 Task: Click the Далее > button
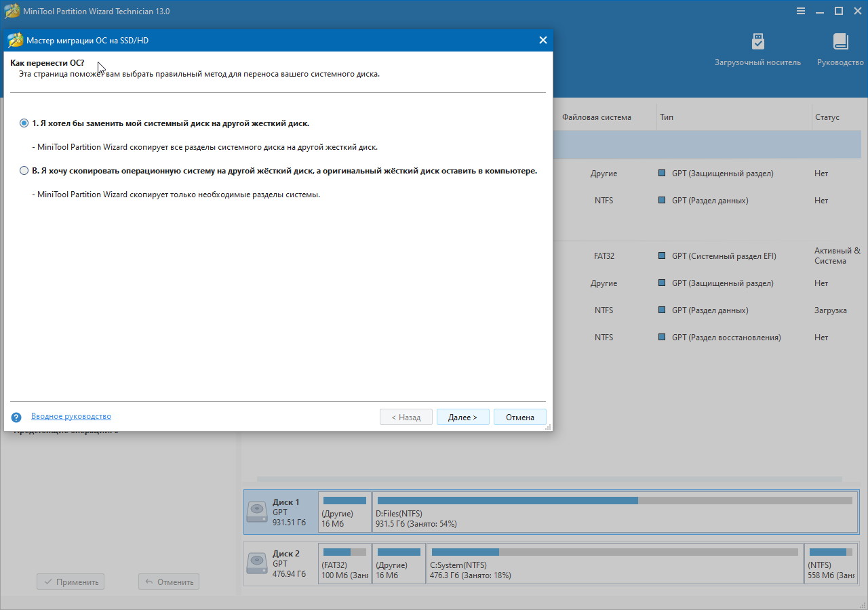coord(462,417)
